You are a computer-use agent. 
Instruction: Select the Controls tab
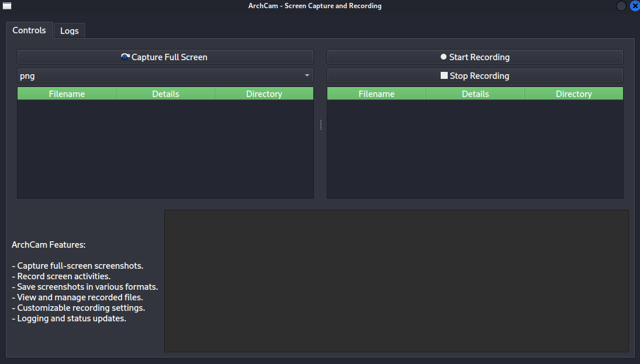click(29, 30)
